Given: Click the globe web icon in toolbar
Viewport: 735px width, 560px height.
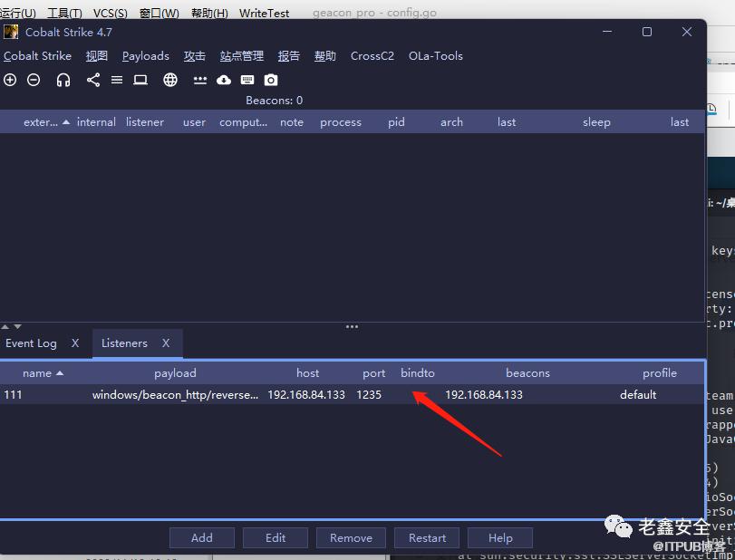Looking at the screenshot, I should click(x=170, y=80).
